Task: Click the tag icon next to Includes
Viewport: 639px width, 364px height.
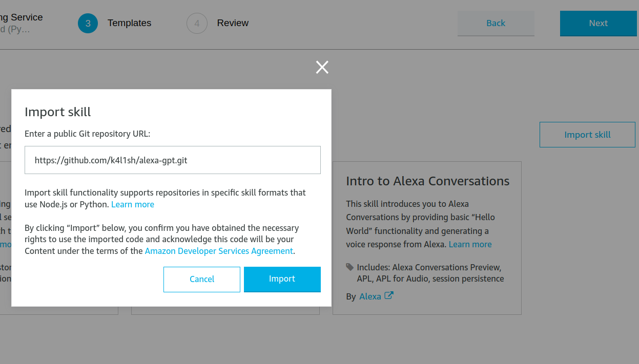Action: 350,267
